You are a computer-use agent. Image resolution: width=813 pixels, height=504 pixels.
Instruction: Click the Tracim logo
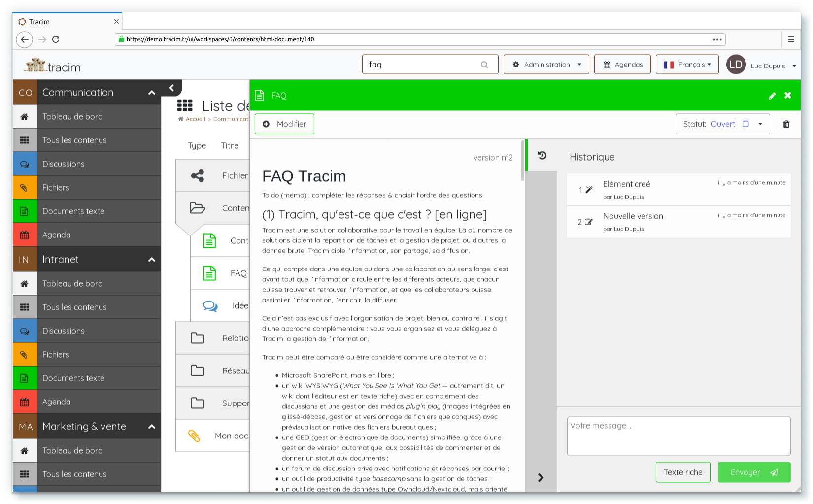click(x=53, y=66)
